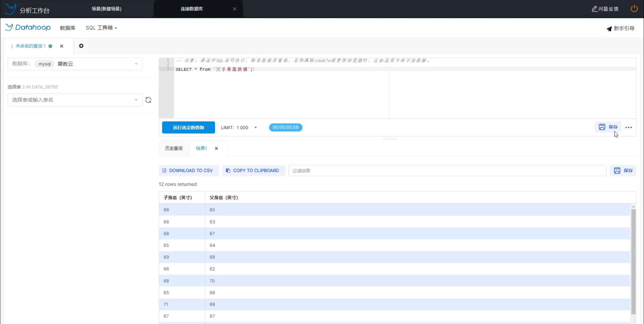Open the drag handle menu of the query tab
This screenshot has width=644, height=324.
click(x=12, y=46)
